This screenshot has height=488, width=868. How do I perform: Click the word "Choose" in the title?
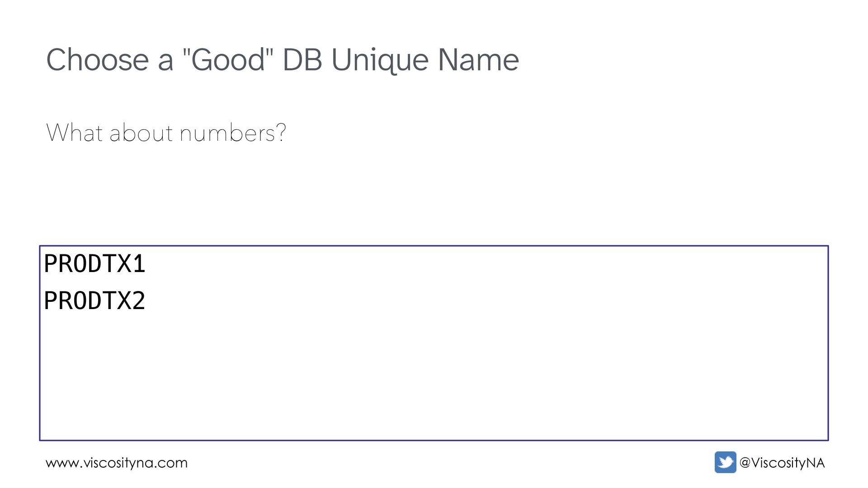[x=97, y=60]
